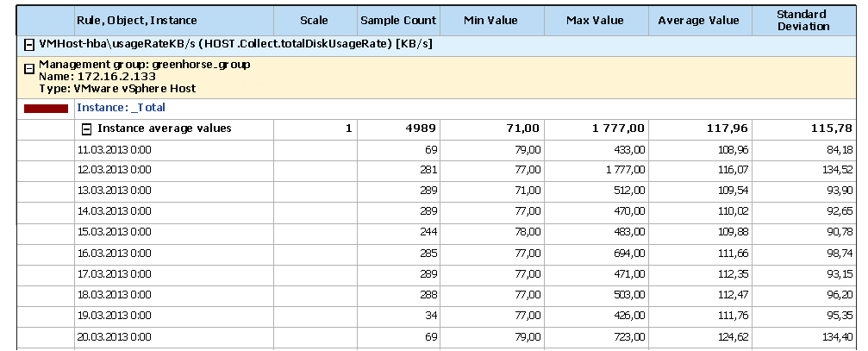The height and width of the screenshot is (351, 868).
Task: Click the Max Value column header
Action: 596,20
